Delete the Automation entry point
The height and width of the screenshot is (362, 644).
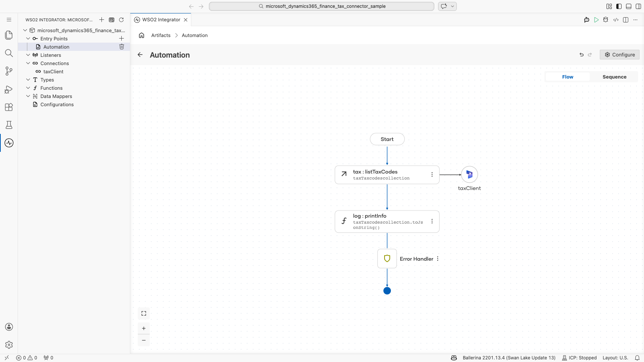(122, 47)
